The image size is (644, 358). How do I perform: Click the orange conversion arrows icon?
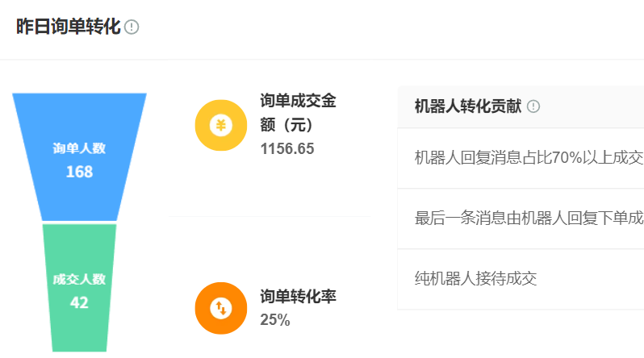click(221, 308)
